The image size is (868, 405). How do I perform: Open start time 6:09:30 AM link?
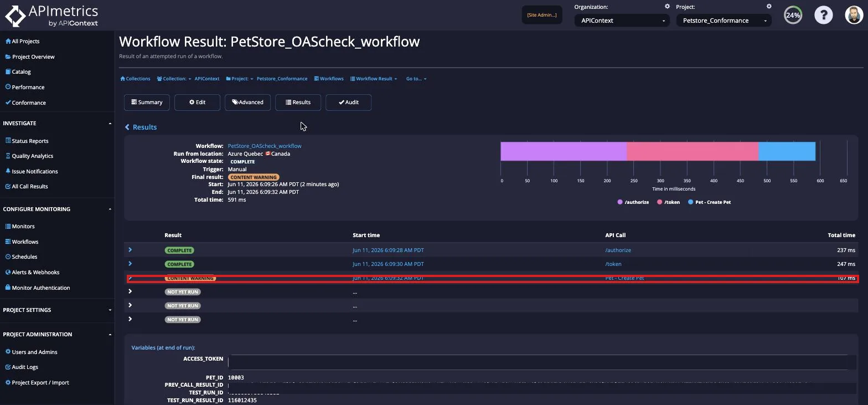click(388, 264)
